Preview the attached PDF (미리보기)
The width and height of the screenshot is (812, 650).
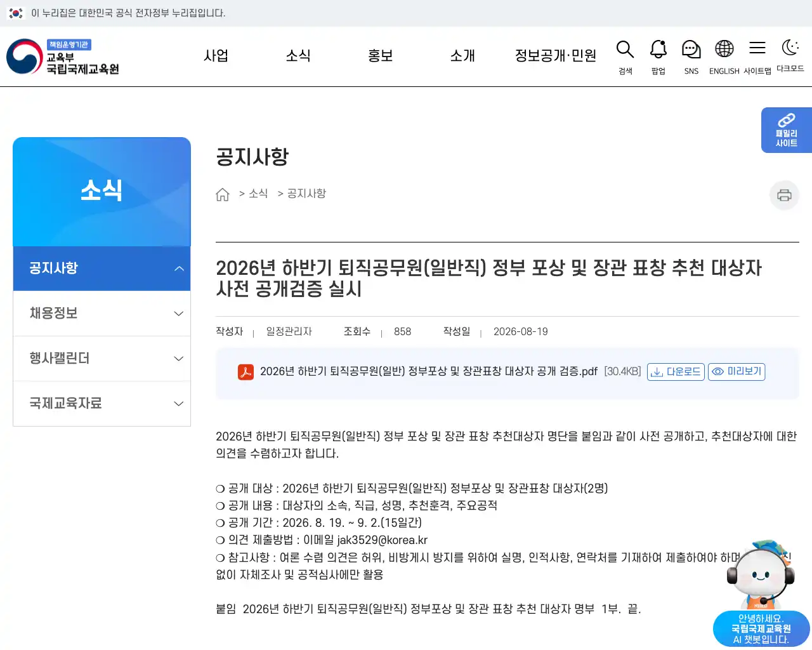(x=737, y=372)
